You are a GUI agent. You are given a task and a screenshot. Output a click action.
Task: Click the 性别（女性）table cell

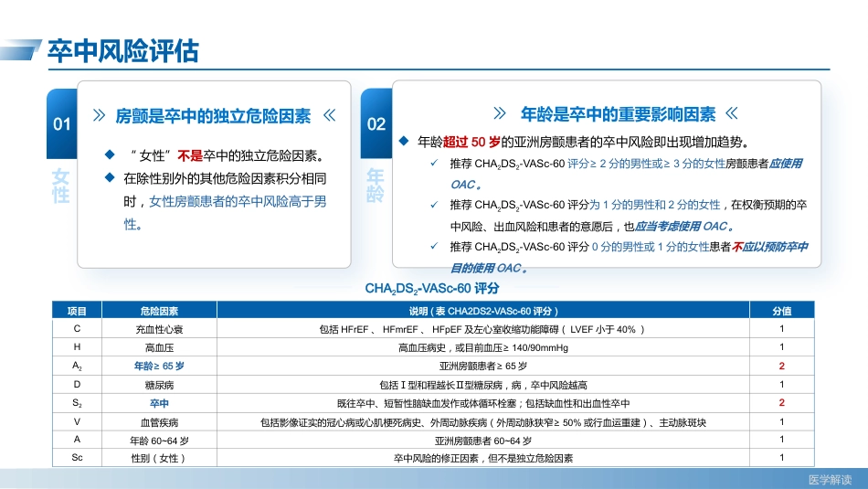point(159,458)
